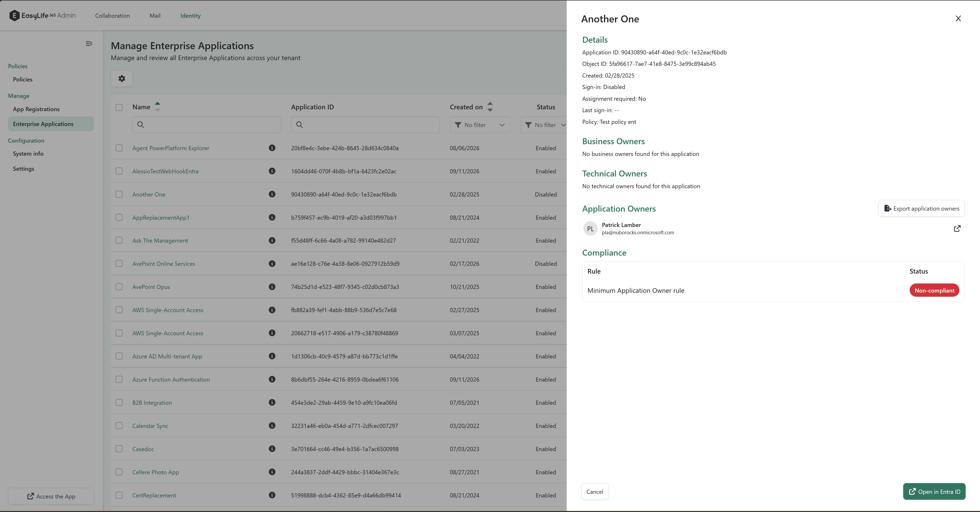Screen dimensions: 980x512
Task: Collapse the sidebar with the menu icon
Action: pyautogui.click(x=89, y=44)
